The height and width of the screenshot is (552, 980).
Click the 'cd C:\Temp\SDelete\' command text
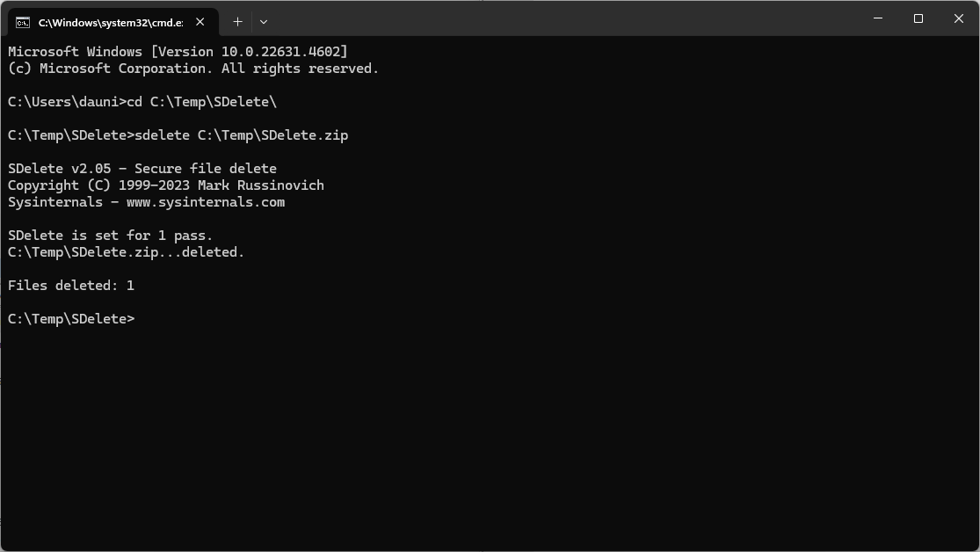(202, 102)
